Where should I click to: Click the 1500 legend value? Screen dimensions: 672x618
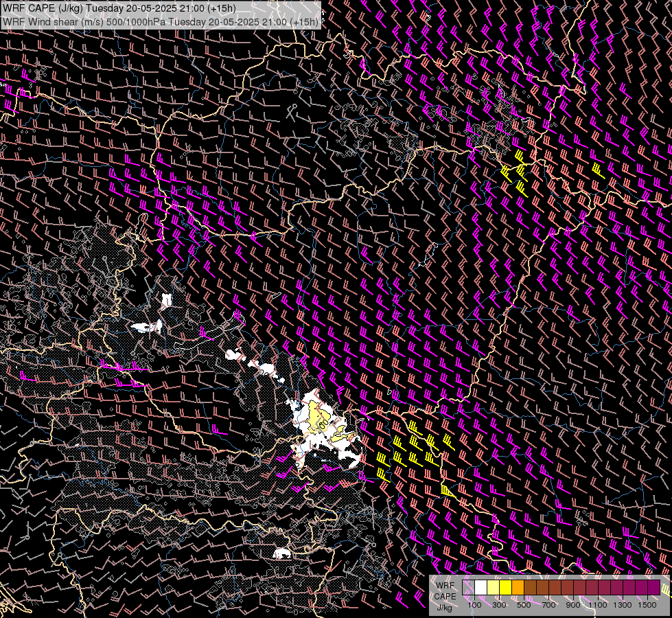pyautogui.click(x=647, y=605)
